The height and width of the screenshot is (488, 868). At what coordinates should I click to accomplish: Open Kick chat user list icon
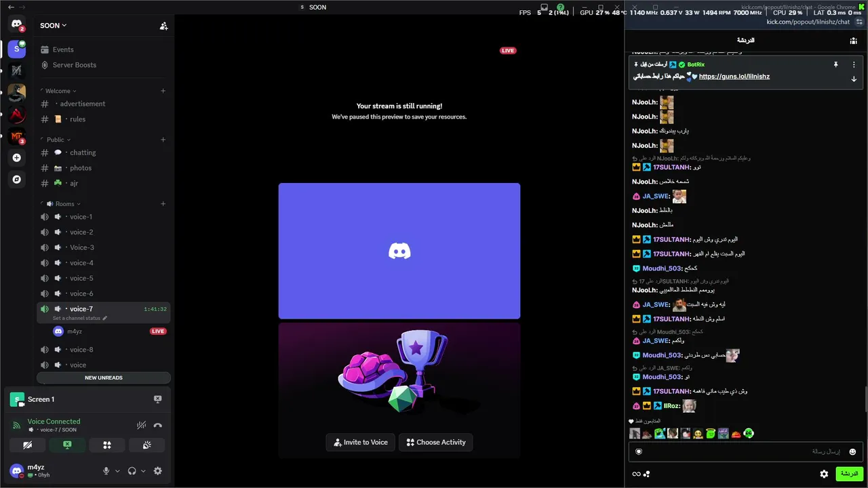tap(853, 41)
